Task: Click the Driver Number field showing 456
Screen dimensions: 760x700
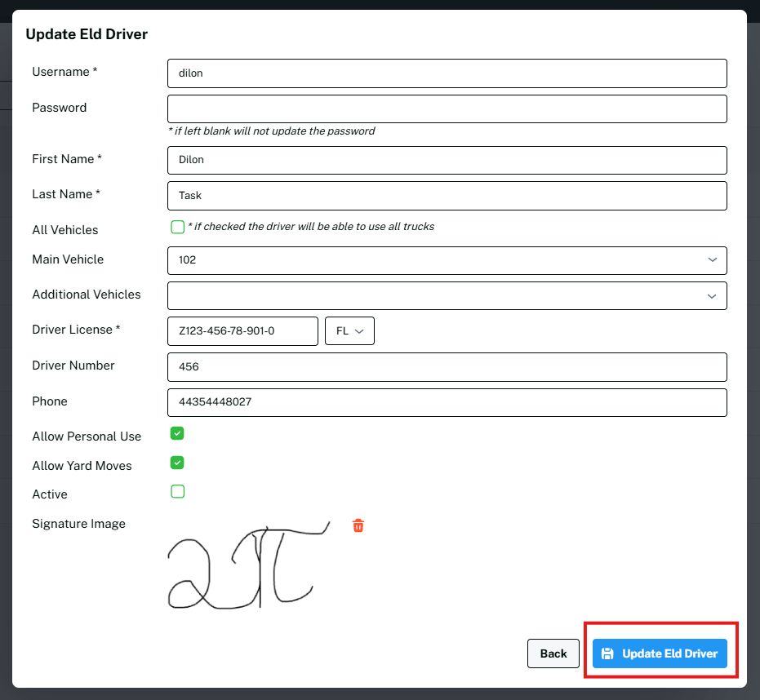Action: (x=447, y=367)
